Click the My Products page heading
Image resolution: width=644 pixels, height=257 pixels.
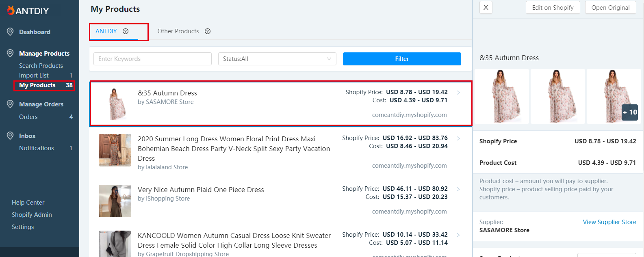tap(115, 9)
